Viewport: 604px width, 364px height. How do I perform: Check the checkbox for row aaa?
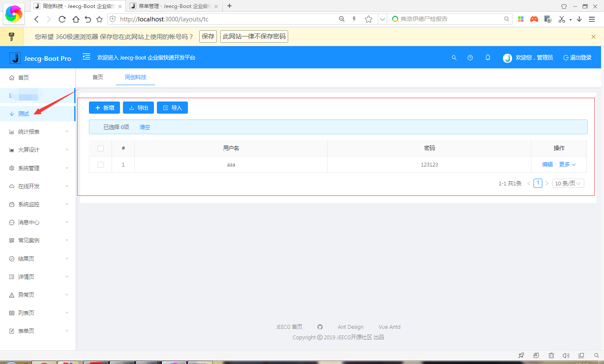(100, 164)
